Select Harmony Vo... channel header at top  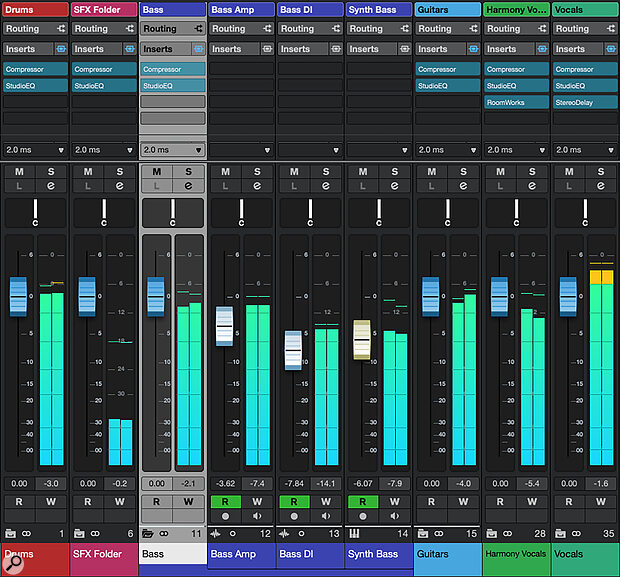[516, 9]
